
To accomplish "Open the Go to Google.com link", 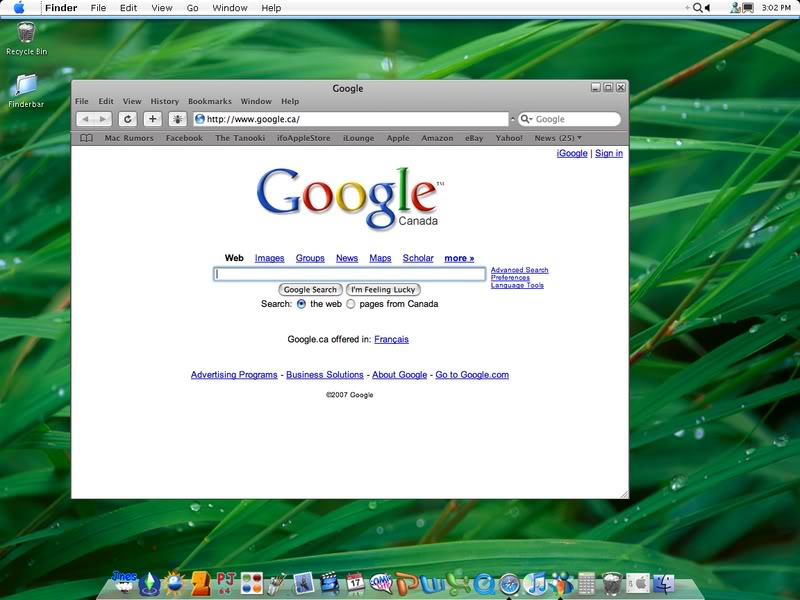I will click(x=472, y=375).
